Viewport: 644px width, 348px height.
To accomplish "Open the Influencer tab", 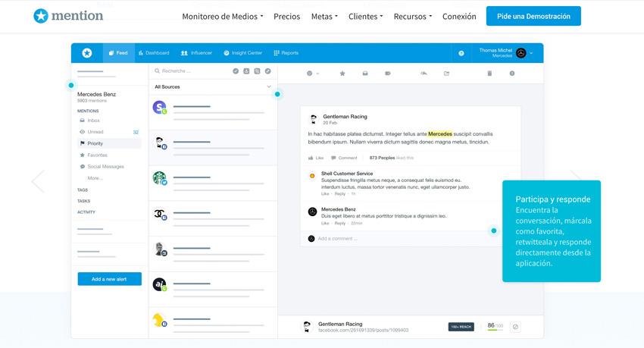I will click(x=196, y=53).
